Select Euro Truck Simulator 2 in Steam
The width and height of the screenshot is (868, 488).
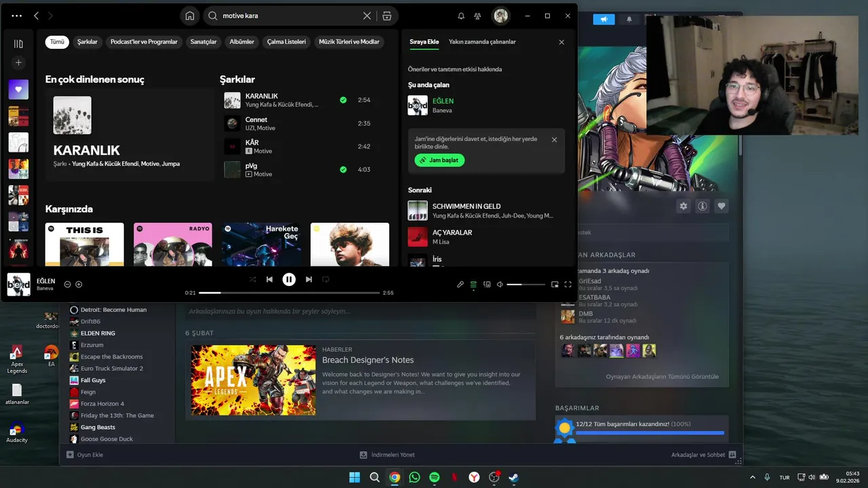point(112,369)
